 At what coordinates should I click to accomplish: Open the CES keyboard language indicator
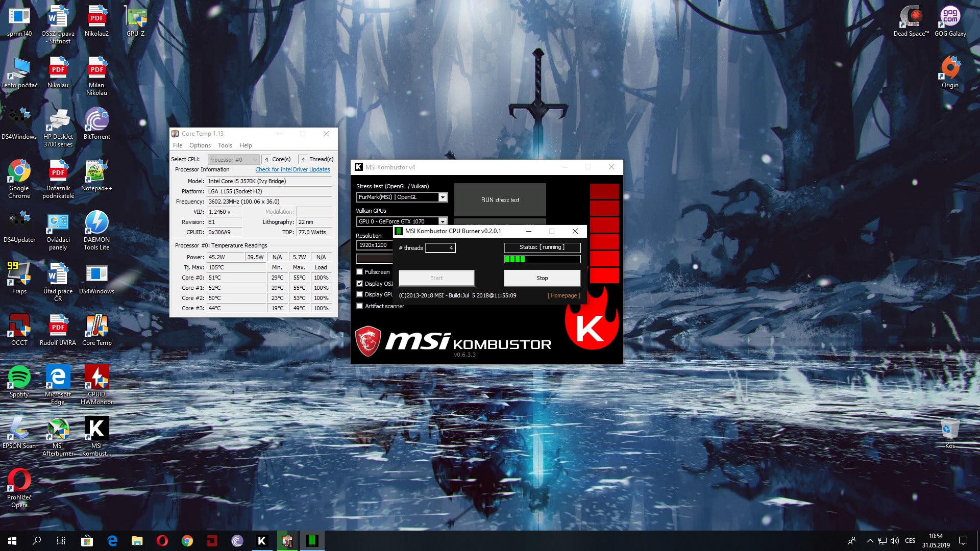(x=910, y=541)
